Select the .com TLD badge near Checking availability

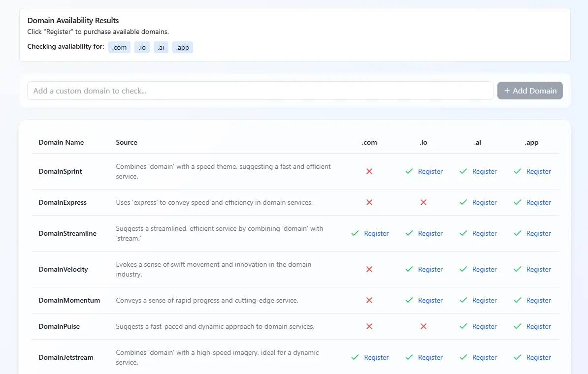[119, 47]
